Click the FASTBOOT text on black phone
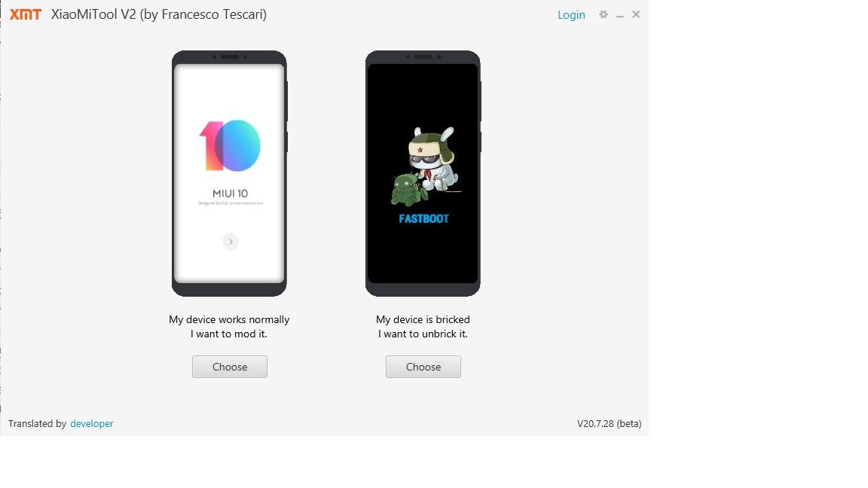868x488 pixels. (423, 218)
